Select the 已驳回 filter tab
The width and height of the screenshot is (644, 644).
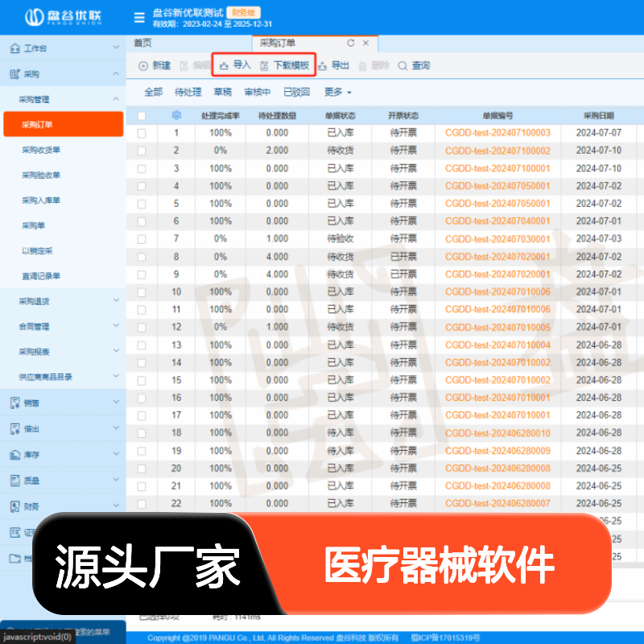(x=296, y=92)
